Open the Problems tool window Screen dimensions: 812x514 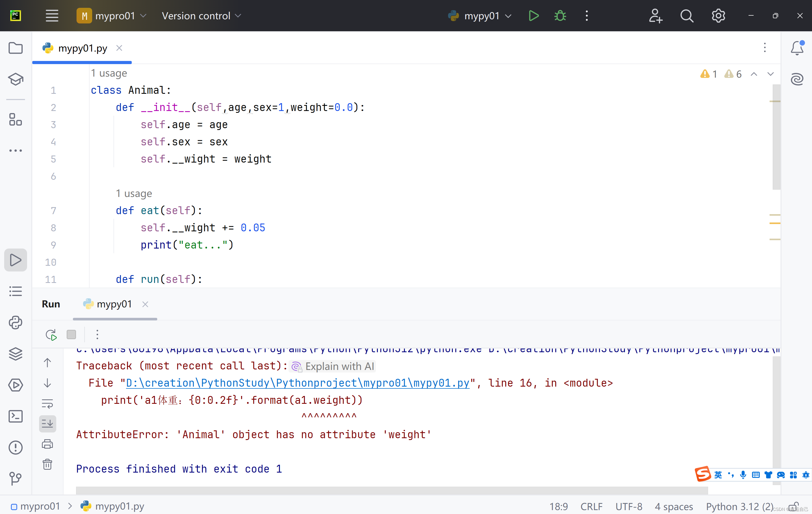(x=16, y=448)
